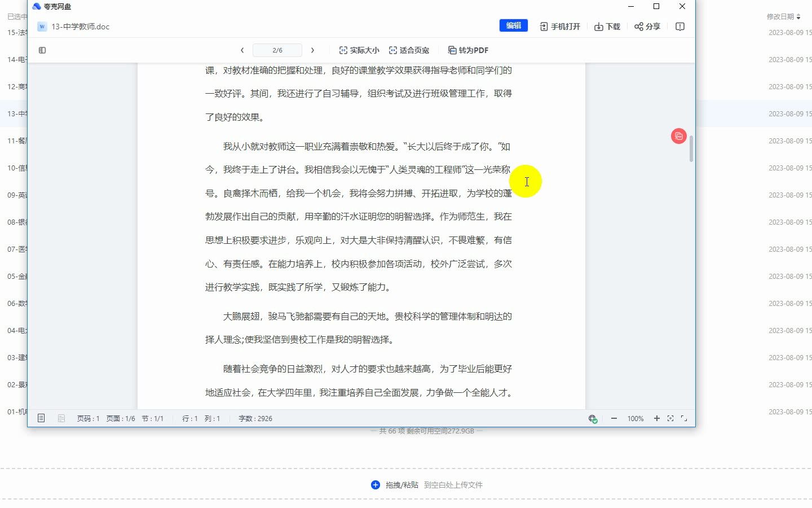Image resolution: width=812 pixels, height=508 pixels.
Task: Click the paragraph beginning 随着社会竞争
Action: 359,381
